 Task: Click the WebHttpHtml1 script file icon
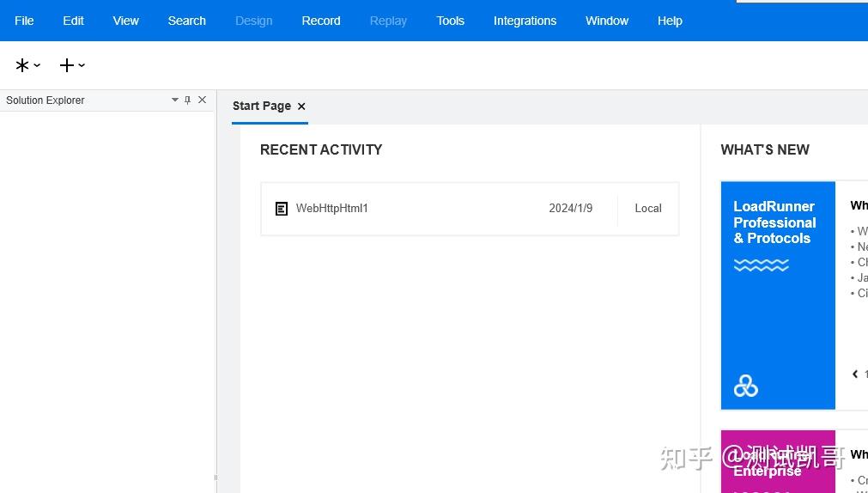[x=282, y=209]
